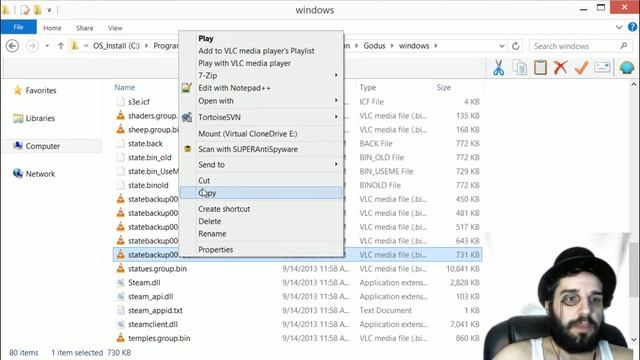Switch to the View ribbon tab
Screen dimensions: 640x360
tap(115, 28)
